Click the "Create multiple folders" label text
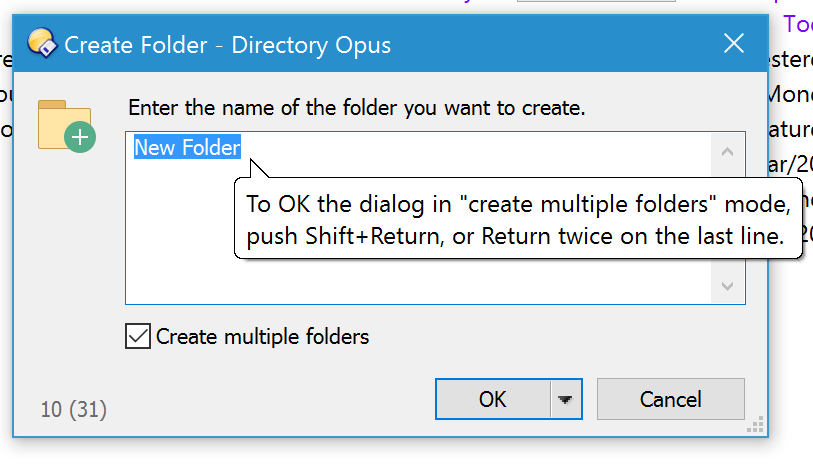Screen dimensions: 813x470 (262, 337)
